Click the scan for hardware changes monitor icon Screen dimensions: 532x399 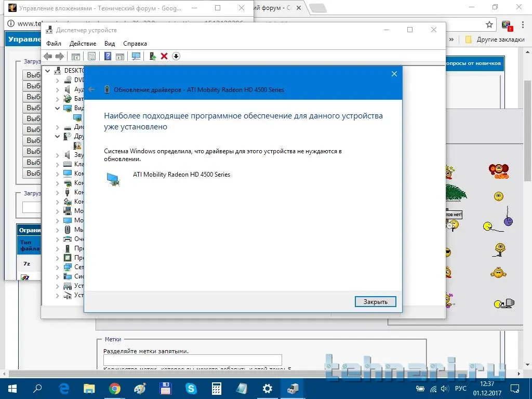tap(136, 56)
